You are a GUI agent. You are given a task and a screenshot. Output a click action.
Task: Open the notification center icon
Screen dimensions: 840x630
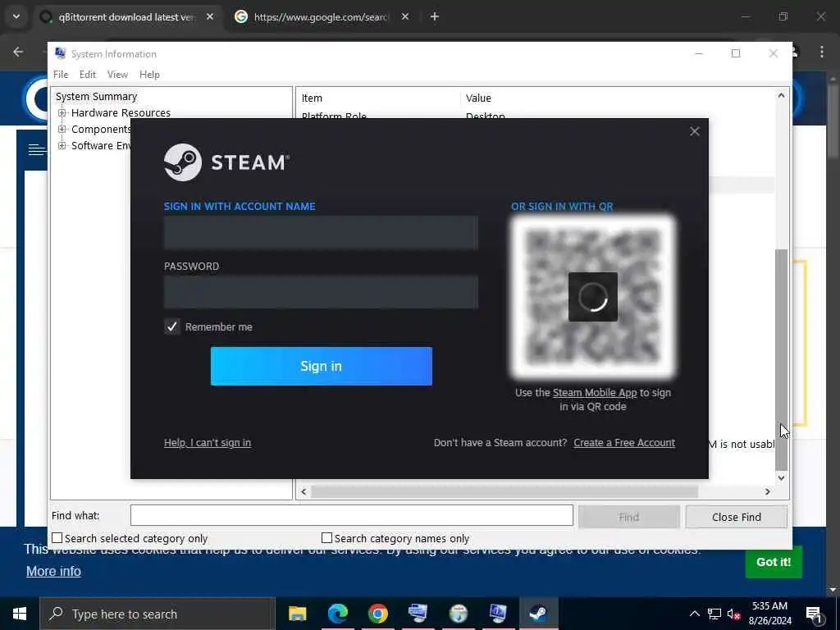point(815,614)
